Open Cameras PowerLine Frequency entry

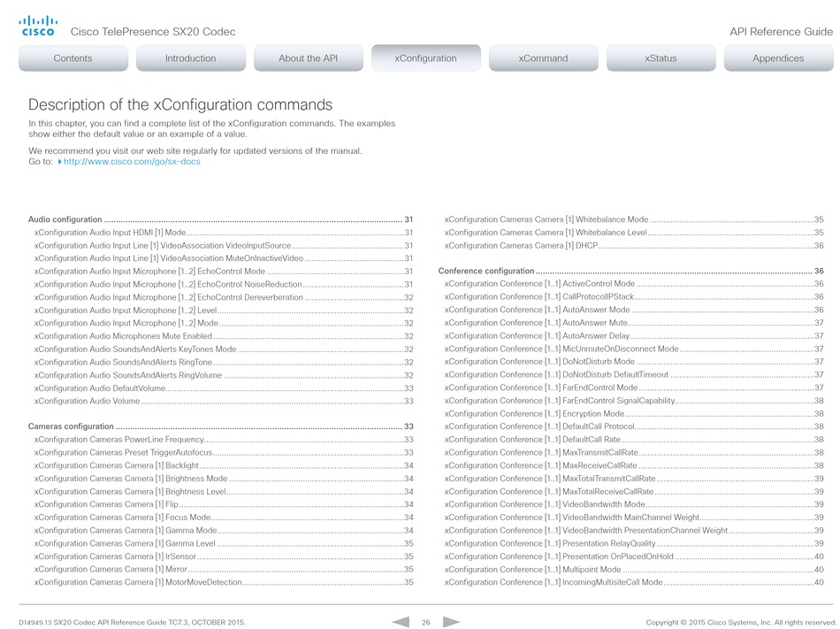224,440
